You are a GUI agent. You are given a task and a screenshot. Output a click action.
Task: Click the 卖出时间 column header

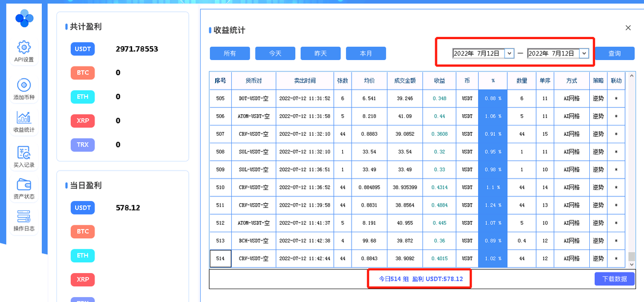point(305,80)
